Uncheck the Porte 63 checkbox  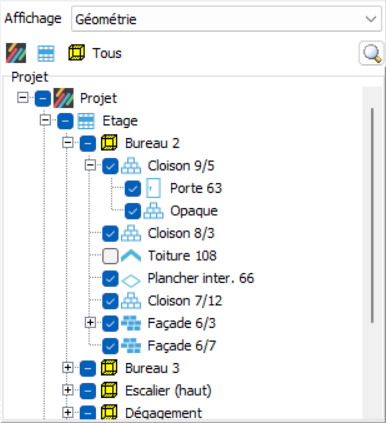133,188
